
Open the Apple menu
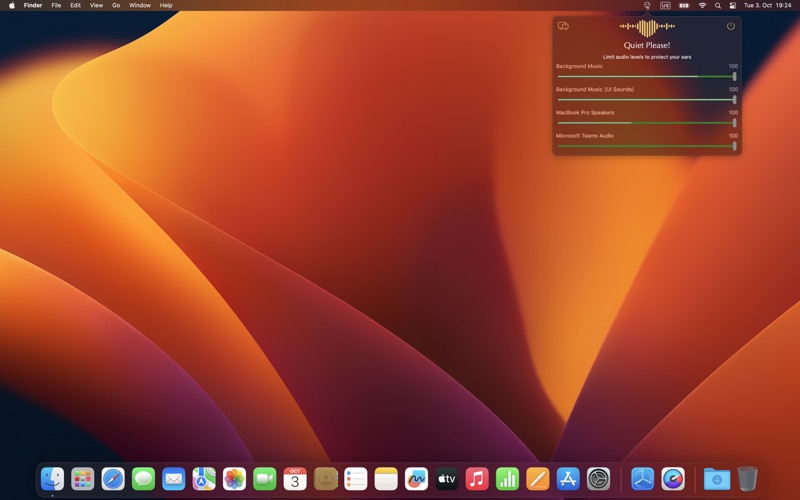pos(12,5)
